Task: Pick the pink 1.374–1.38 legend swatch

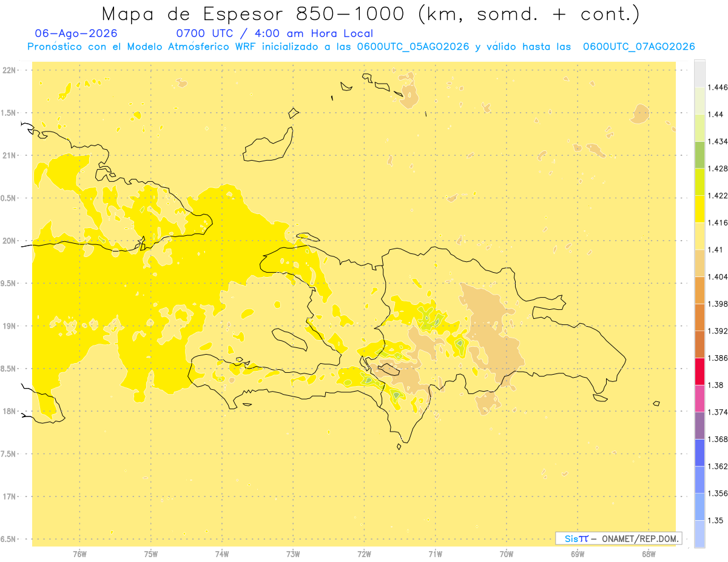Action: [x=699, y=398]
